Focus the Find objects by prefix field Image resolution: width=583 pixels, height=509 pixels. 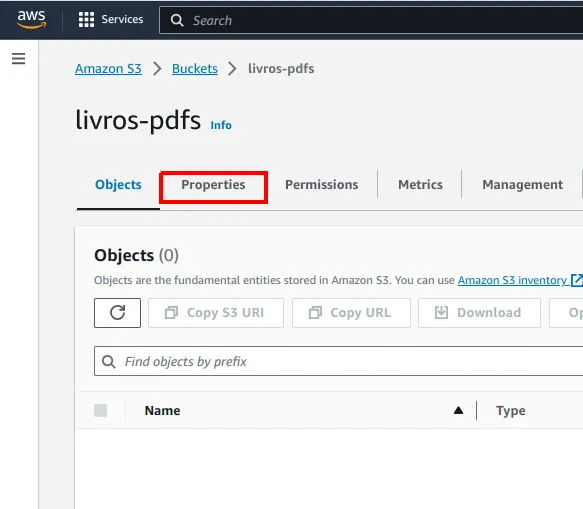[x=338, y=361]
